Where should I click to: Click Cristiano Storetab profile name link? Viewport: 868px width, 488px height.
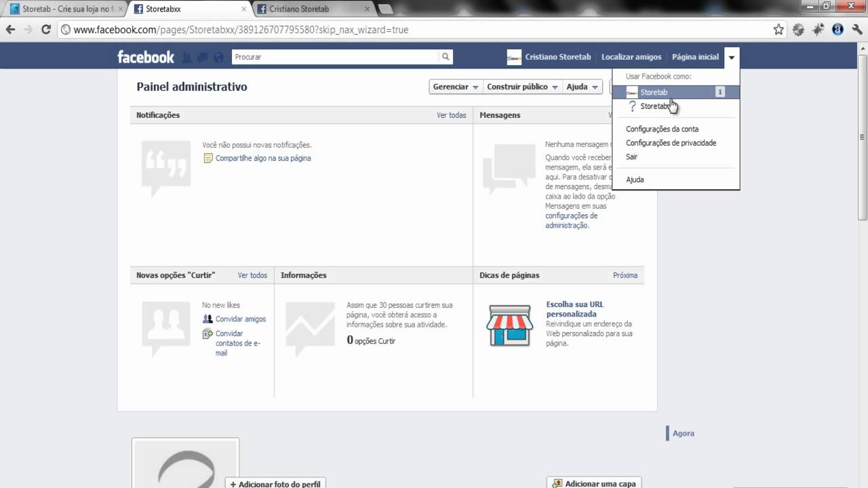[558, 57]
